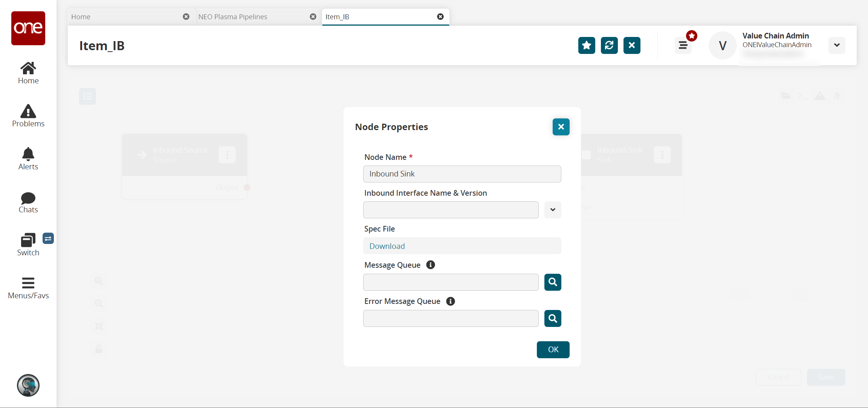Viewport: 868px width, 408px height.
Task: Expand the Value Chain Admin user menu
Action: click(837, 45)
